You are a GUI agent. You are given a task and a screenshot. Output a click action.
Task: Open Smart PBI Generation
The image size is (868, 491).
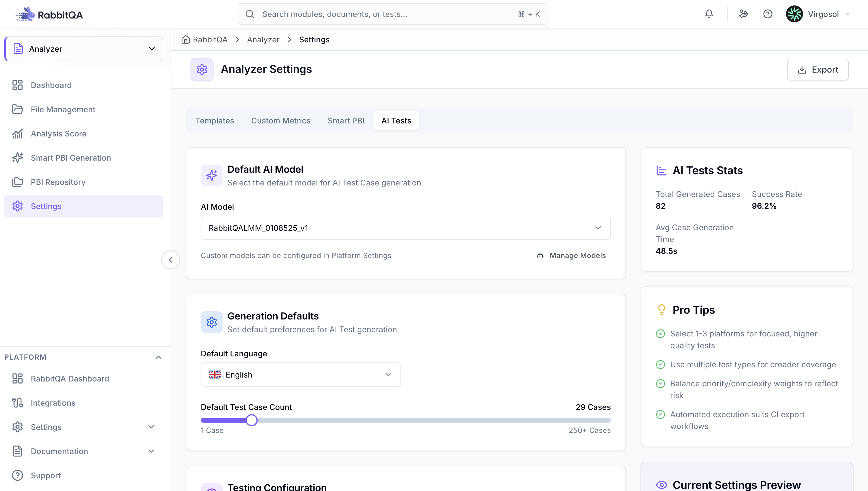83,158
